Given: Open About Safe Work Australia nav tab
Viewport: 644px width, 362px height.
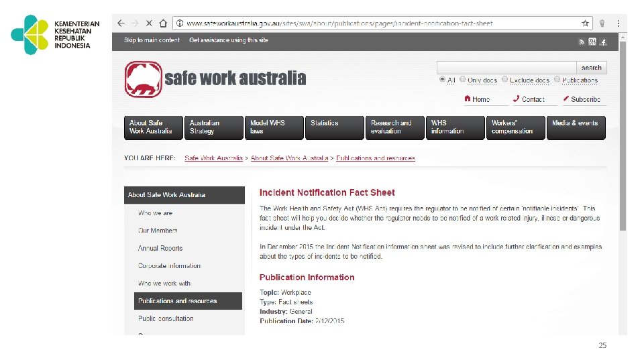Looking at the screenshot, I should (x=154, y=127).
